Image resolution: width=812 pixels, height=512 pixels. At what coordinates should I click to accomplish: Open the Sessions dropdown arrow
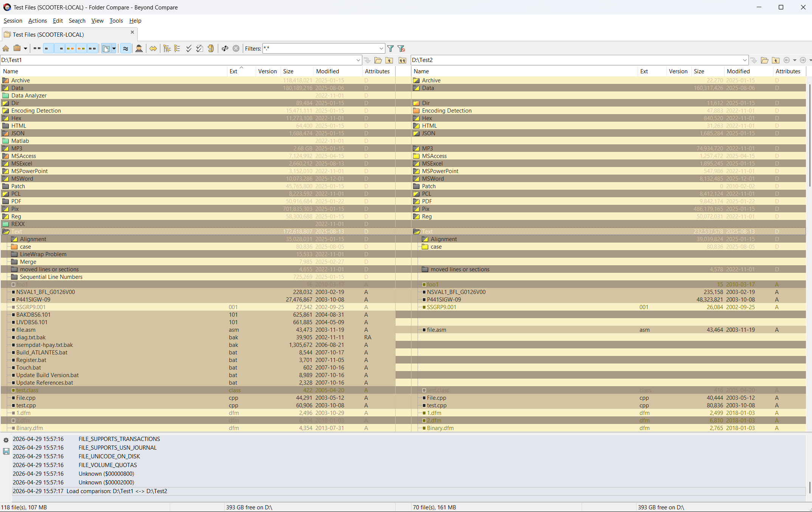25,48
